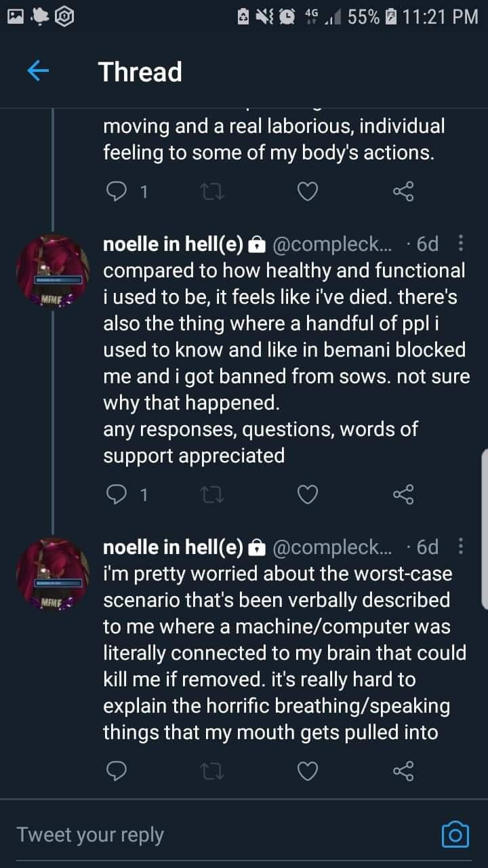Open overflow menu on 'worst-case scenario' tweet
The height and width of the screenshot is (868, 488).
[x=461, y=546]
